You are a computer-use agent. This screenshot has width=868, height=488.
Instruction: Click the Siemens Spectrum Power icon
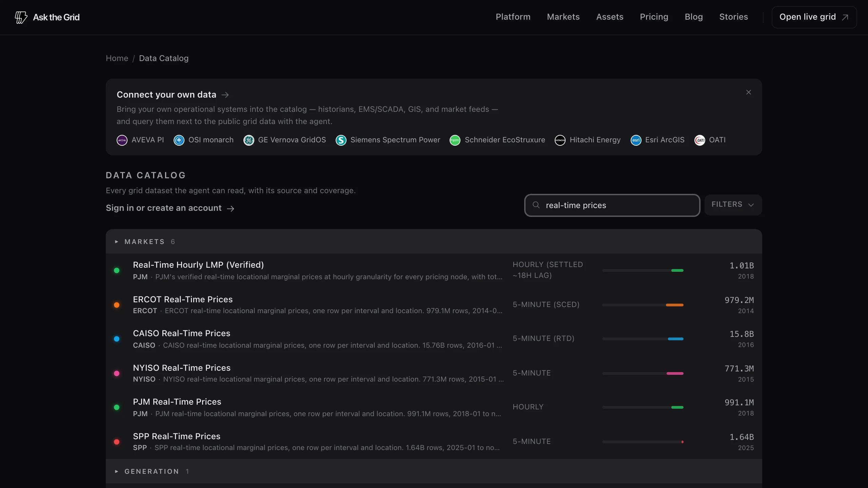[x=341, y=140]
